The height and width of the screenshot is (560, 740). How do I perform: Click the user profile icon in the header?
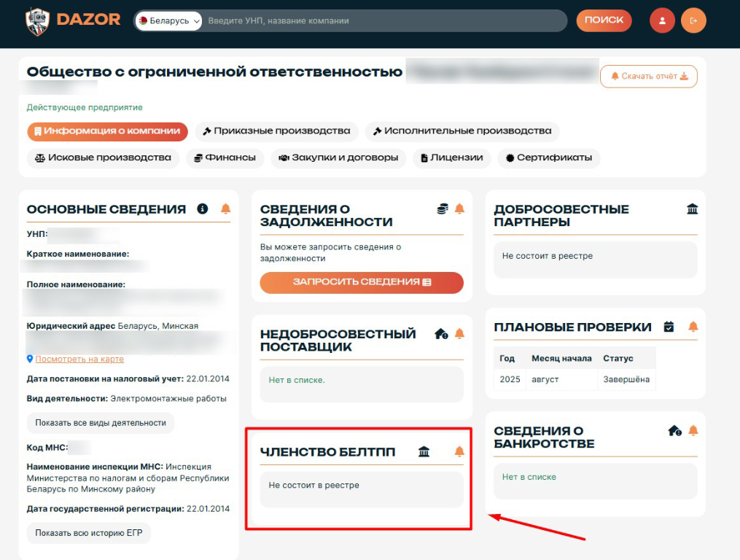click(x=661, y=20)
